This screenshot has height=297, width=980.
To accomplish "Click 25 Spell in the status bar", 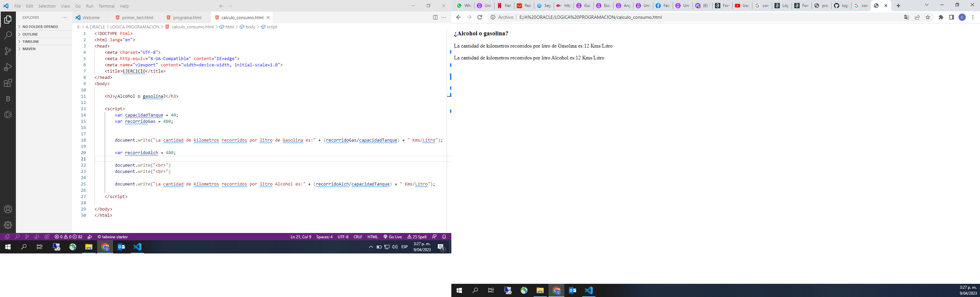I will point(417,237).
